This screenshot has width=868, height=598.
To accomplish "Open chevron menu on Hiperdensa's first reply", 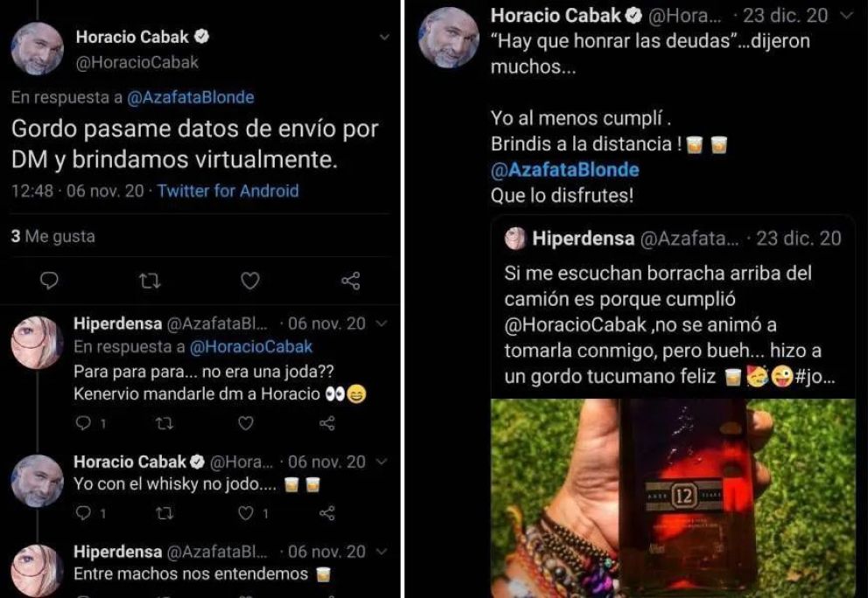I will 381,323.
